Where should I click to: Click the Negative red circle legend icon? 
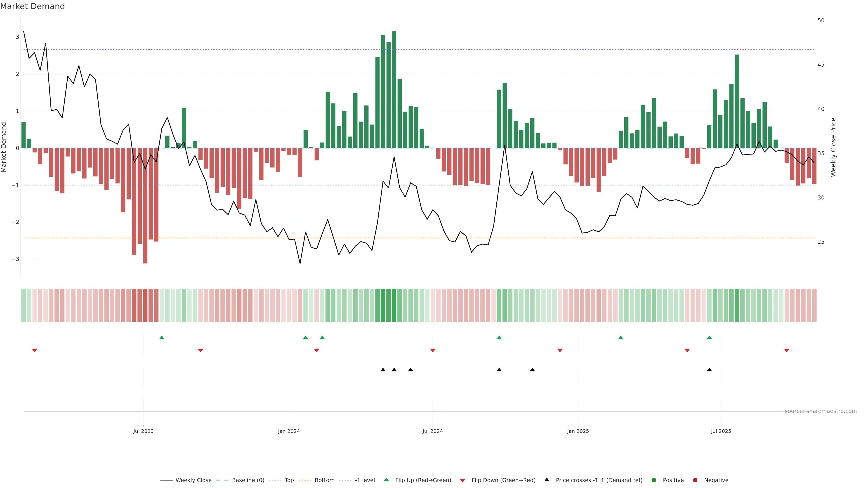695,480
